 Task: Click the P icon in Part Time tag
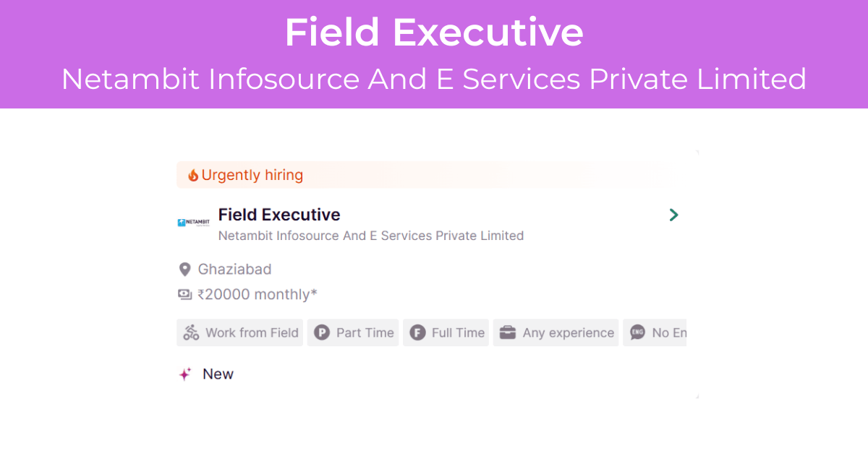coord(322,333)
